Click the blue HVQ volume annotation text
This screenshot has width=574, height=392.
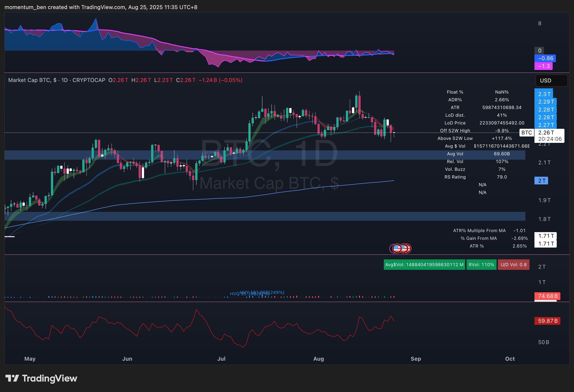235,294
